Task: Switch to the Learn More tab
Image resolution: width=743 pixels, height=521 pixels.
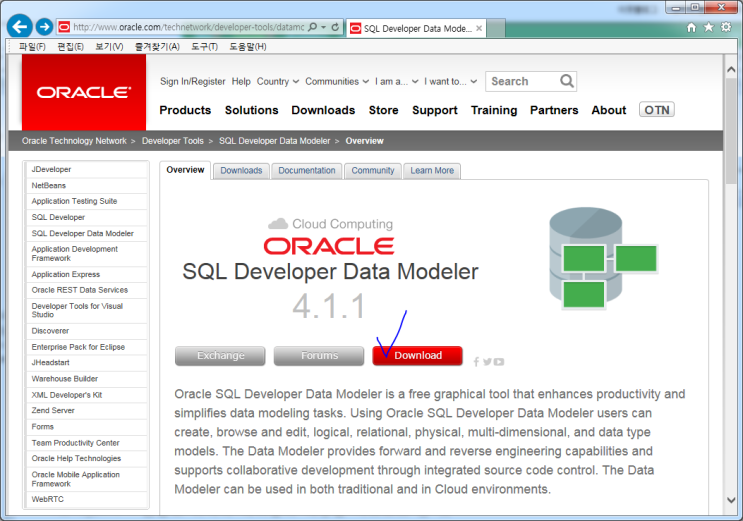Action: [x=432, y=171]
